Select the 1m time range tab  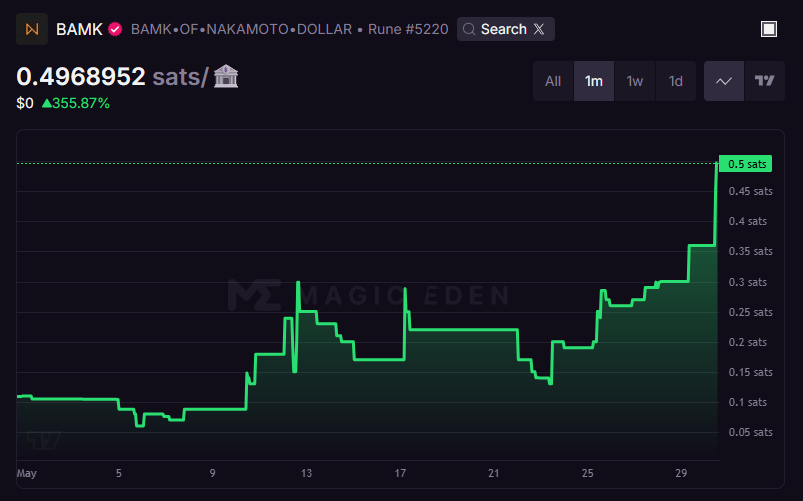coord(594,81)
